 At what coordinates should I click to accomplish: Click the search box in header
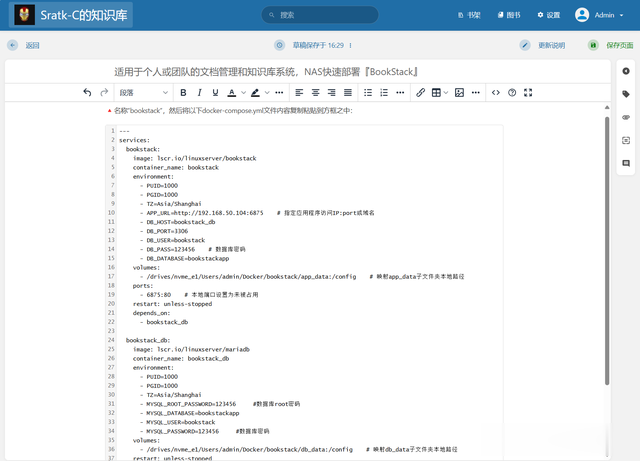(320, 15)
